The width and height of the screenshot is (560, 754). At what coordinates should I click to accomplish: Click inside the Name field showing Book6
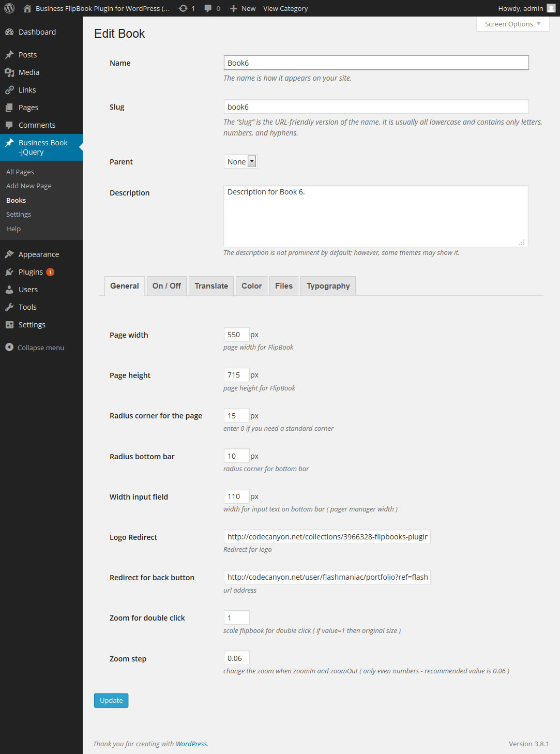(375, 62)
